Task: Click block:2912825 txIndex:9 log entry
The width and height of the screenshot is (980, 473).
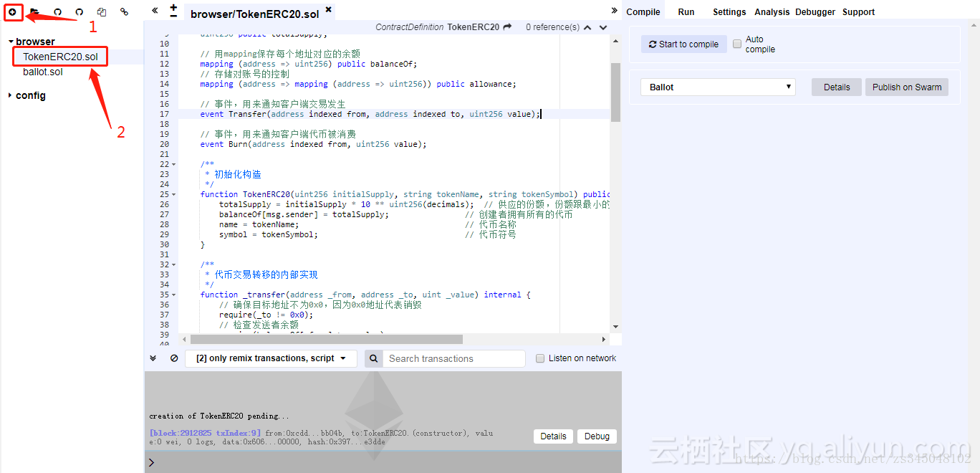Action: (x=205, y=433)
